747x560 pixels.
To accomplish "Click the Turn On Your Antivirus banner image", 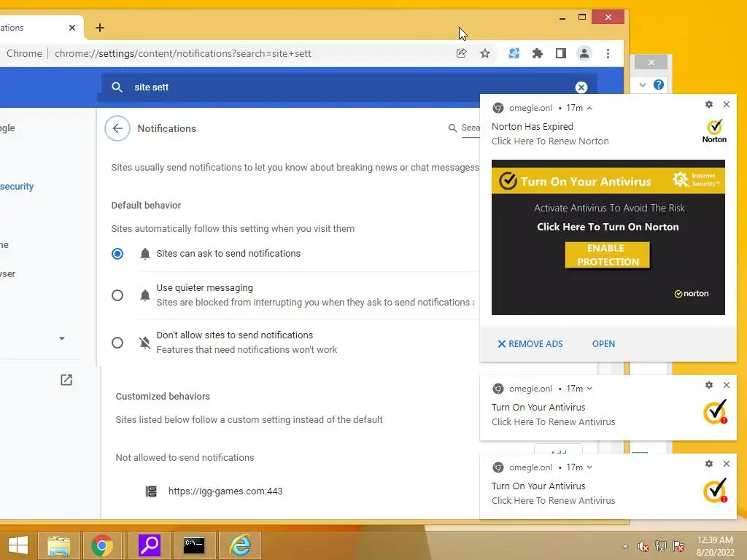I will coord(608,237).
